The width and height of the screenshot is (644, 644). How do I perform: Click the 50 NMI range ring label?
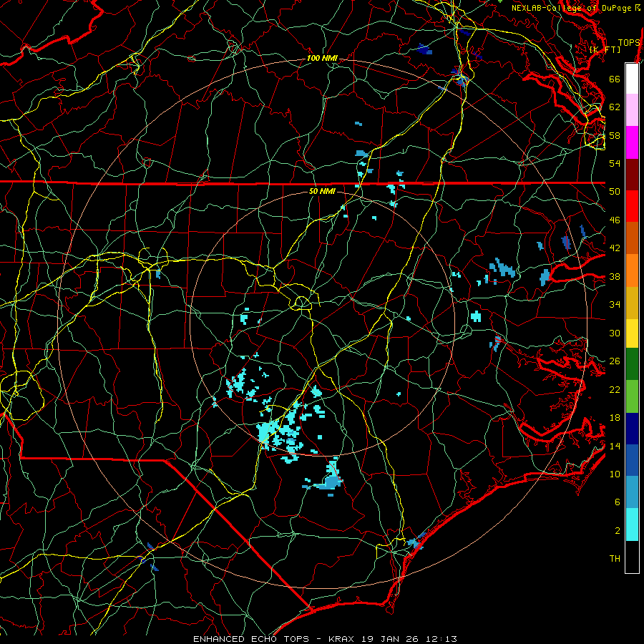pyautogui.click(x=322, y=191)
